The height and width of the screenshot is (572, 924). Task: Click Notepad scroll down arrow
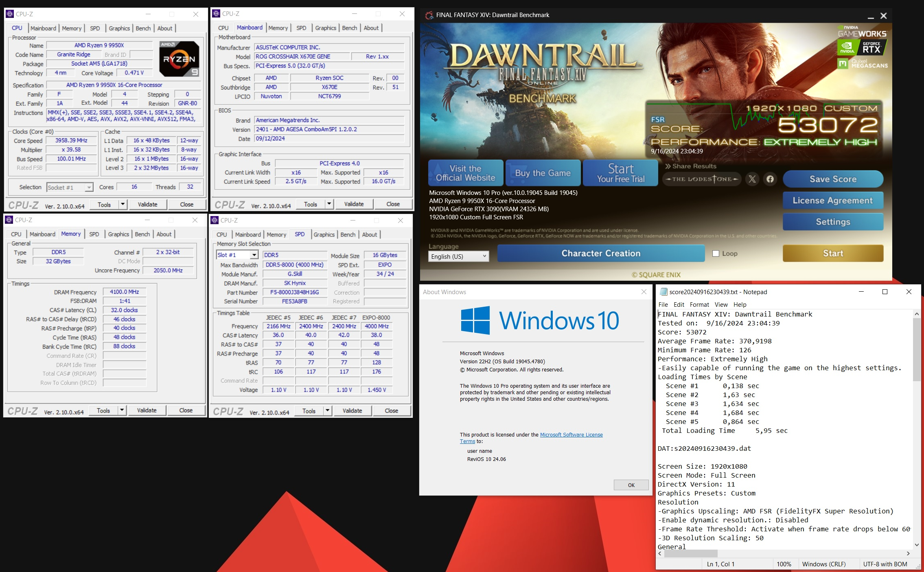[x=916, y=545]
